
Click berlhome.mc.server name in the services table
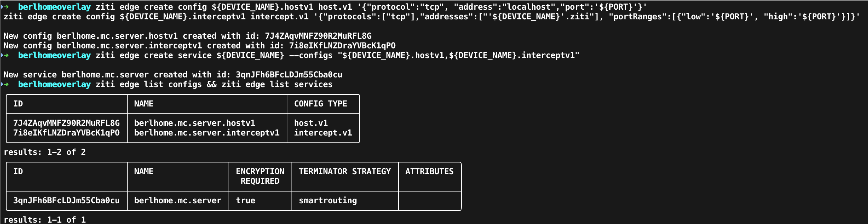178,200
